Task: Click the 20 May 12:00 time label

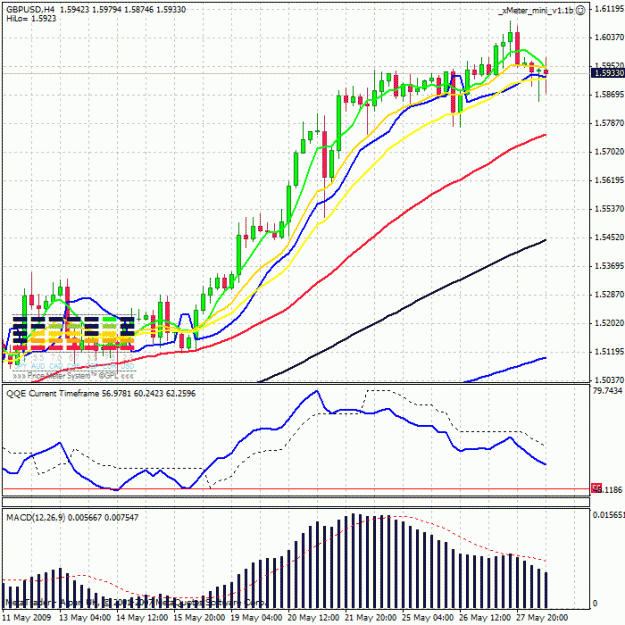Action: (313, 617)
